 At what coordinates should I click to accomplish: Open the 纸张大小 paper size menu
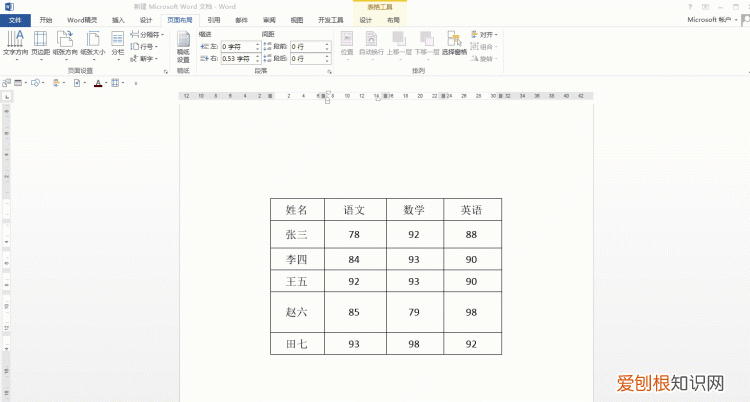click(93, 45)
